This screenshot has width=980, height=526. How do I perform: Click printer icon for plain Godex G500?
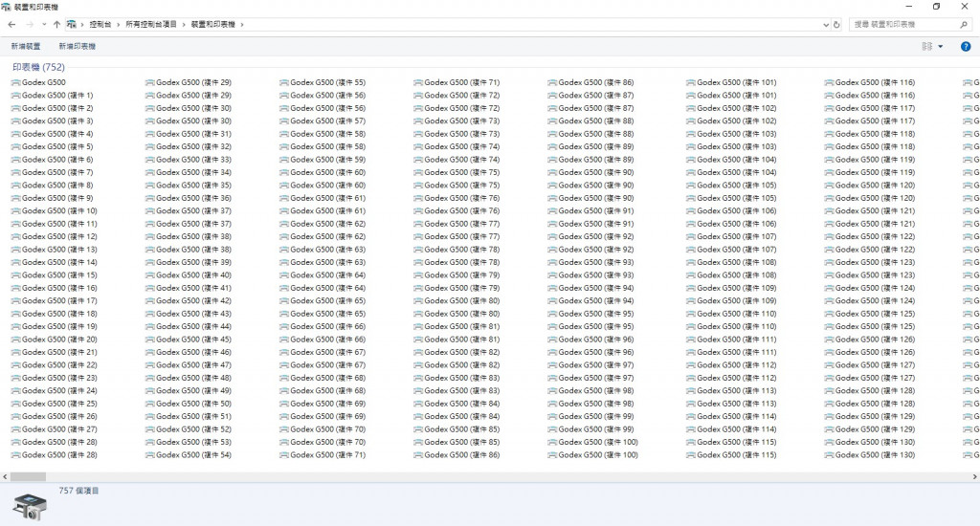pyautogui.click(x=15, y=82)
